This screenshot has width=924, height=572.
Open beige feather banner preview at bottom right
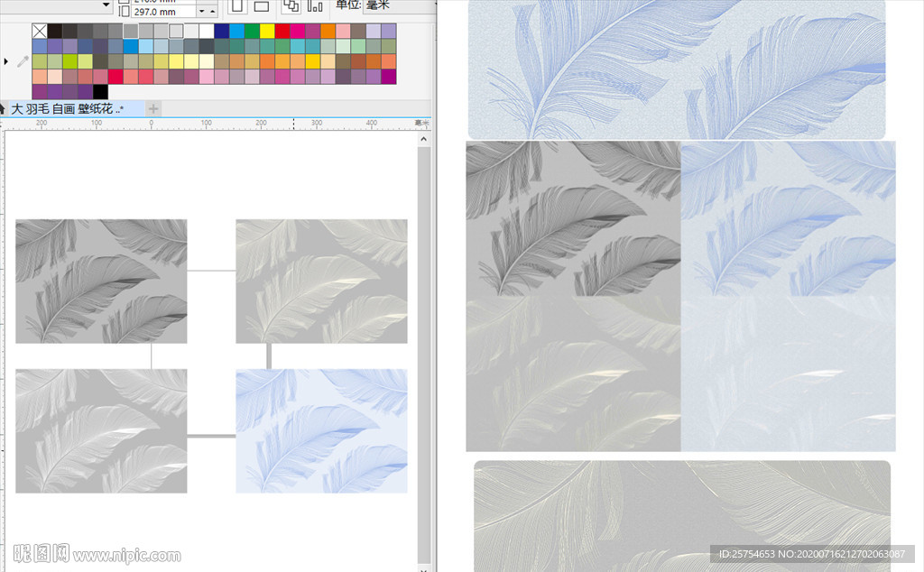(682, 516)
